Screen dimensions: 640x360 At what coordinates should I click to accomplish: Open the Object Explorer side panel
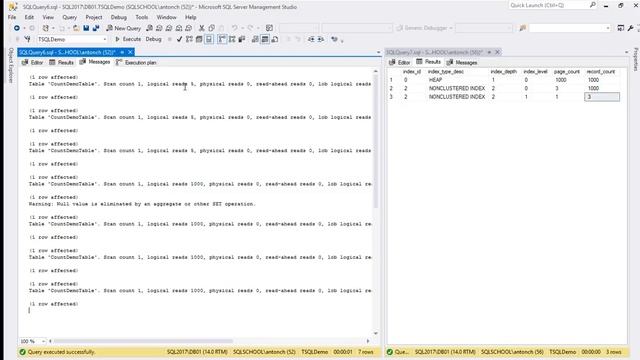(x=11, y=65)
